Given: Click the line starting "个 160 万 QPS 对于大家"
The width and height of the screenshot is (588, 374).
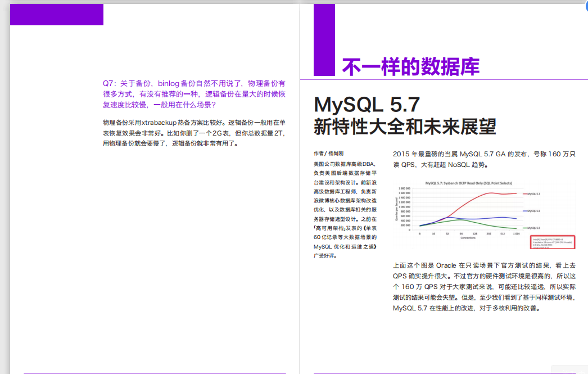Looking at the screenshot, I should pos(484,287).
